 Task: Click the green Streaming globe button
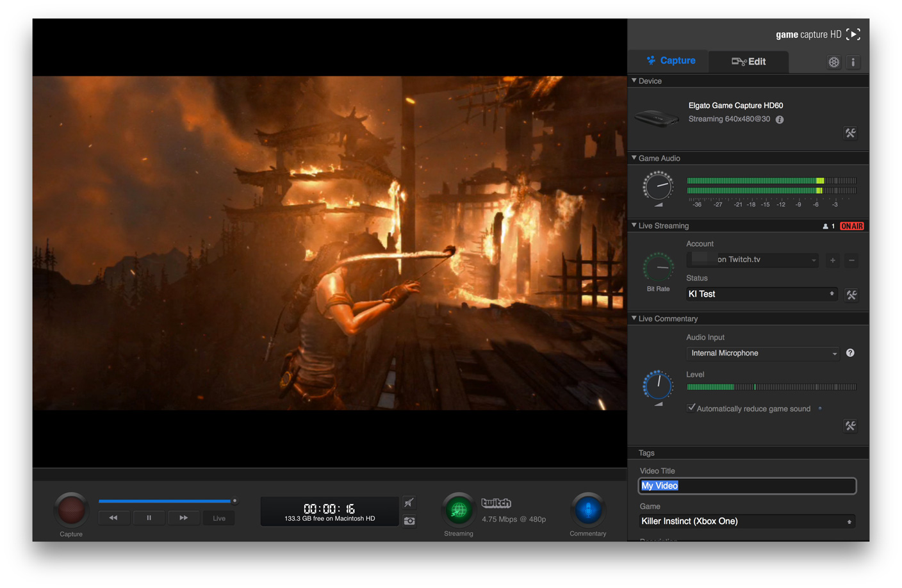click(x=459, y=510)
